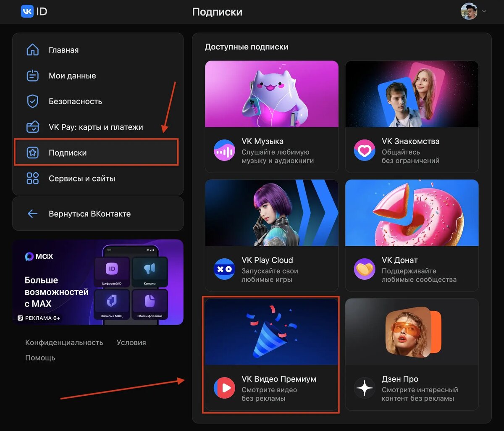
Task: Click Цифровой ID tile in banner
Action: click(112, 272)
